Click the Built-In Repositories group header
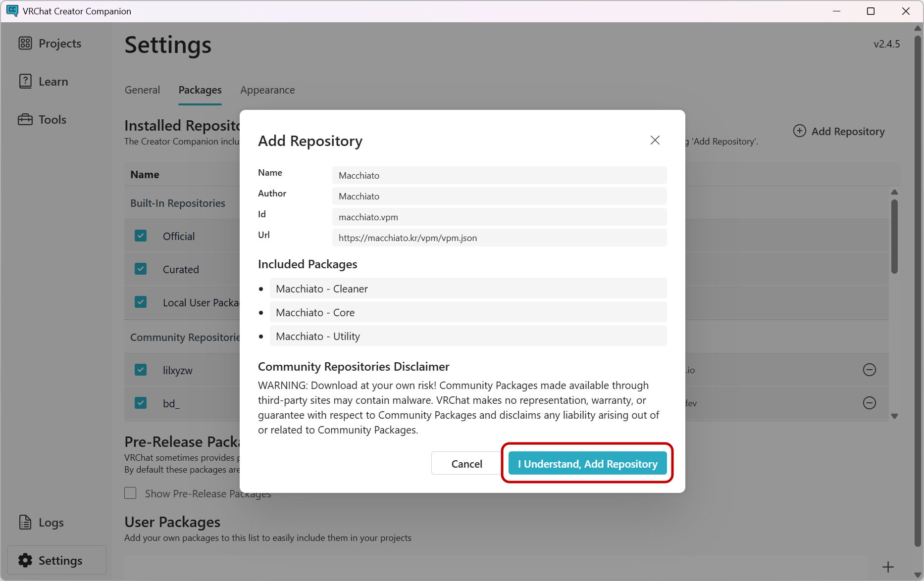The image size is (924, 581). (x=178, y=203)
